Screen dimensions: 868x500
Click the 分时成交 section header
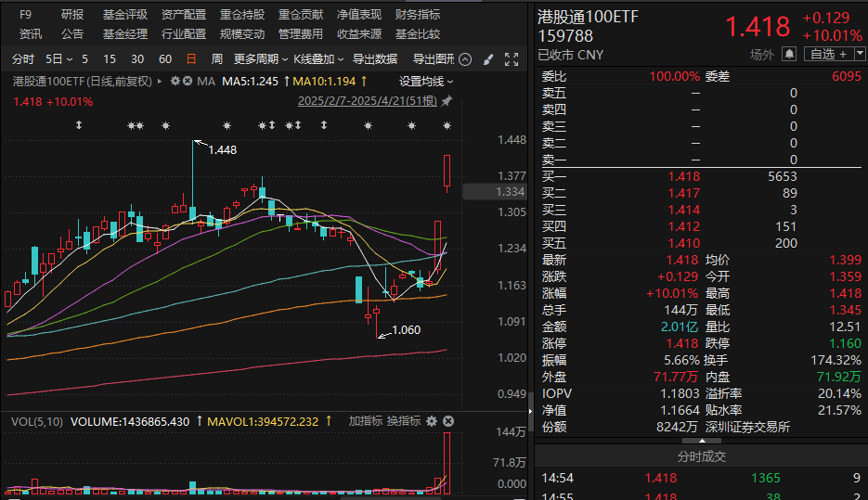702,456
